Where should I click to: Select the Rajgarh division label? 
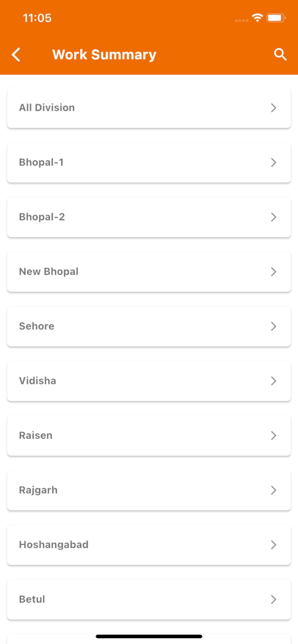tap(38, 490)
